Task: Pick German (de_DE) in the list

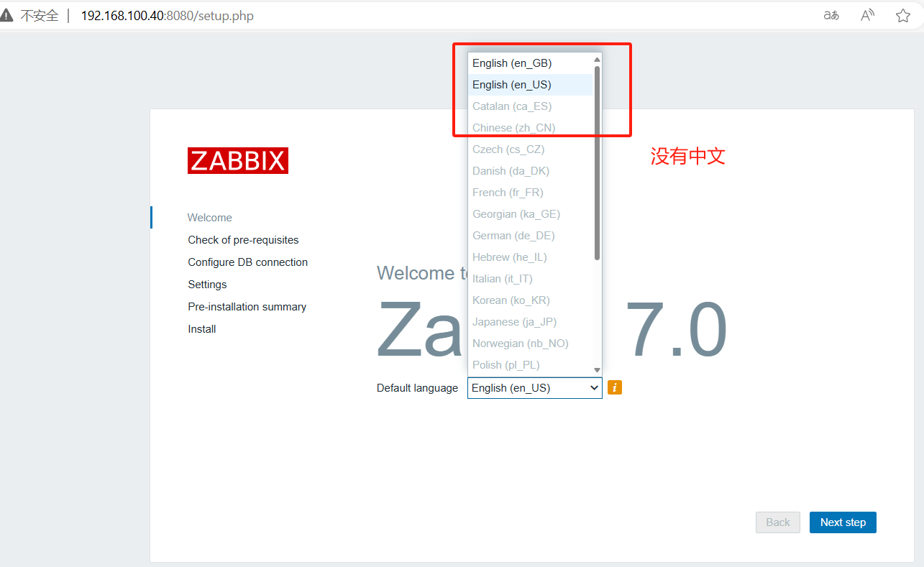Action: tap(530, 236)
